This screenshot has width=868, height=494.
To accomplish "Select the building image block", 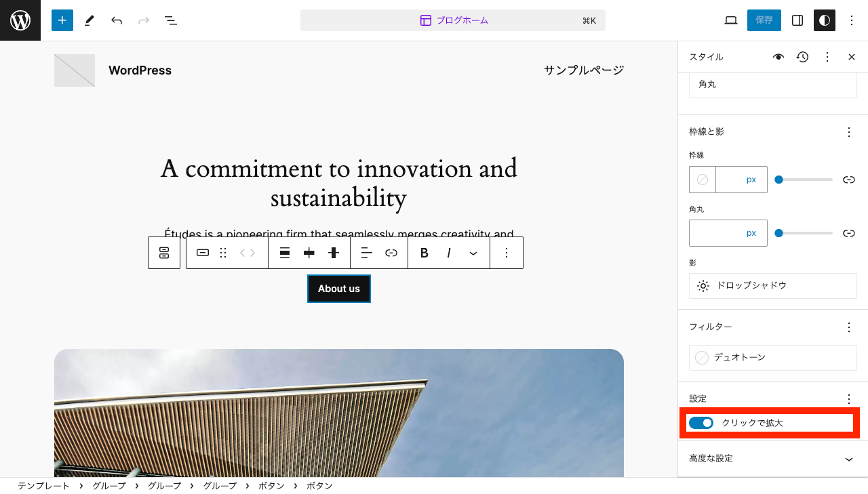I will click(x=339, y=413).
